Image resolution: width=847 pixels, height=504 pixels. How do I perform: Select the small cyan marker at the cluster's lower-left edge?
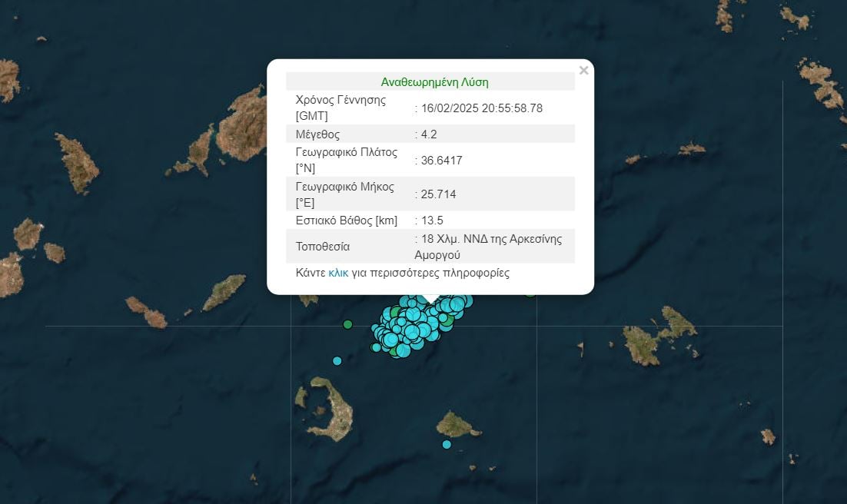pos(376,347)
